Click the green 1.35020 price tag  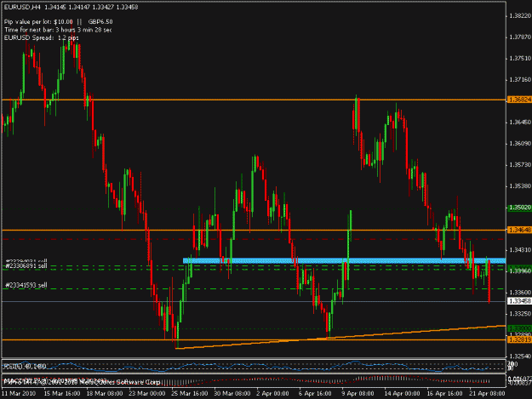click(519, 208)
